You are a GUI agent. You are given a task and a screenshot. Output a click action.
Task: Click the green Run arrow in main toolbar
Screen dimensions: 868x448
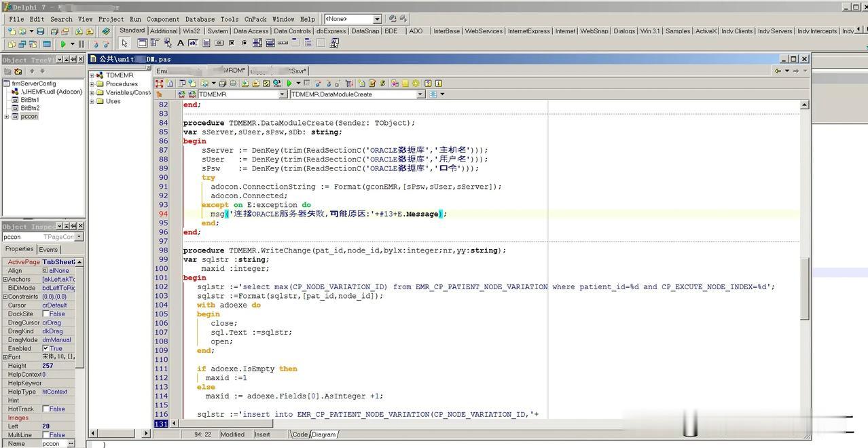point(62,43)
